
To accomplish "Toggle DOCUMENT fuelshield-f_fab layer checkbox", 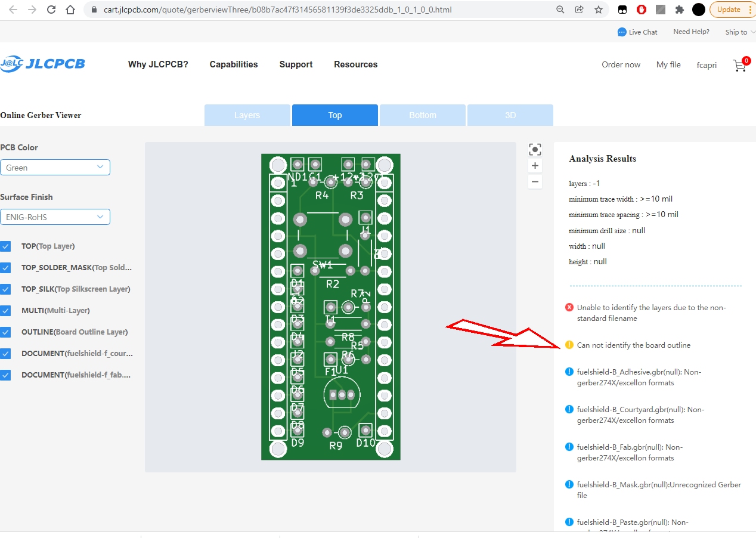I will [5, 375].
